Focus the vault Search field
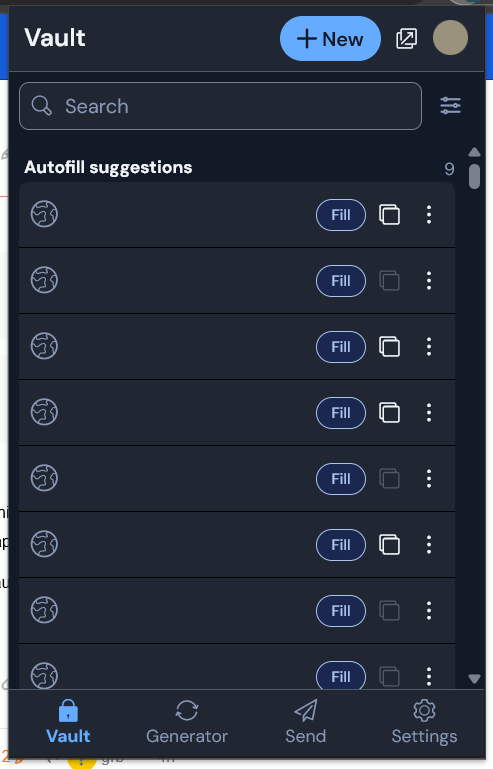493x769 pixels. click(220, 106)
